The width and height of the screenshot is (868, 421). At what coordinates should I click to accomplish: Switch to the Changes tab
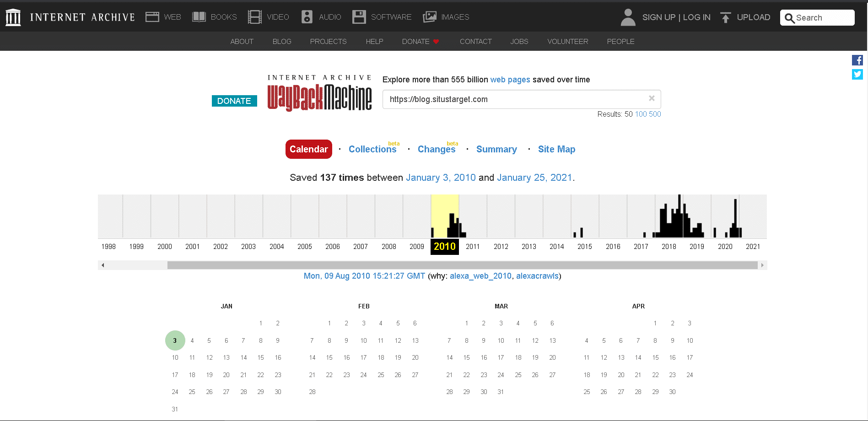(x=437, y=149)
